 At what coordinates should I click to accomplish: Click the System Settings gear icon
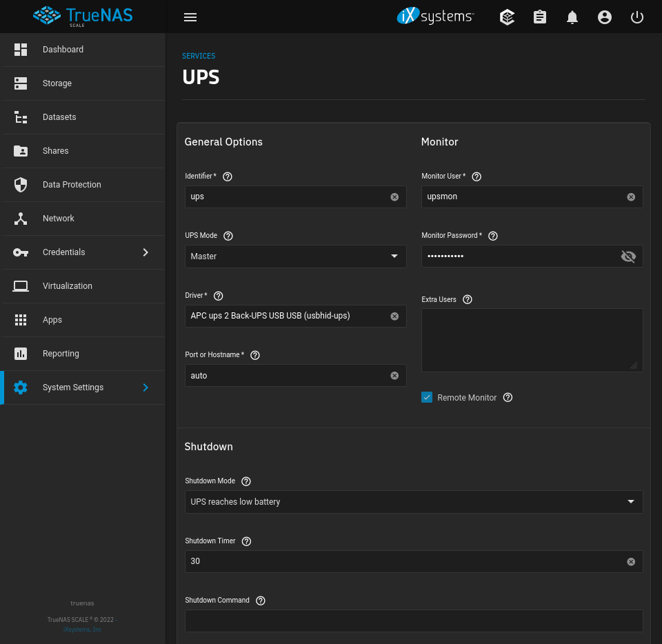20,388
